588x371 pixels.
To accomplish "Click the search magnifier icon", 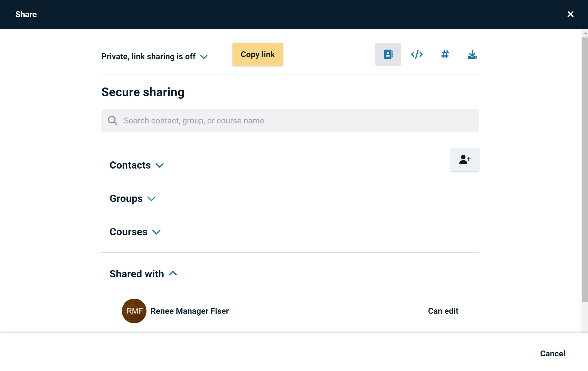I will [112, 121].
